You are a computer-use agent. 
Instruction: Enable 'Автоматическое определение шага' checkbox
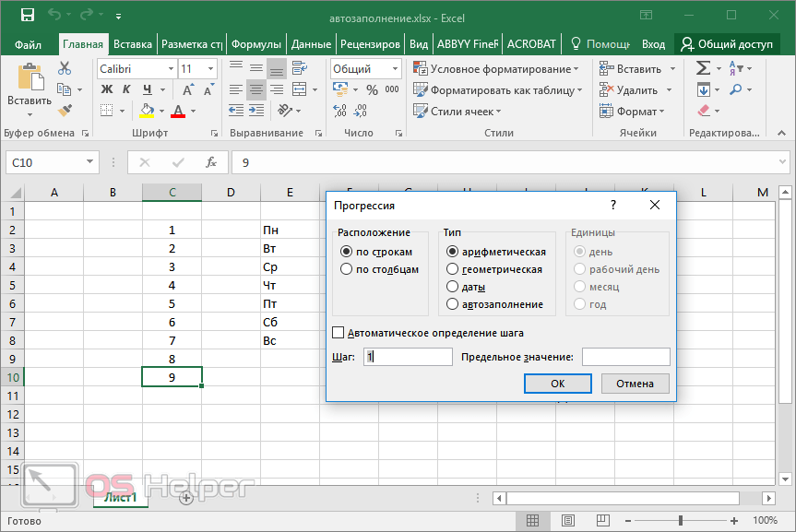[338, 333]
